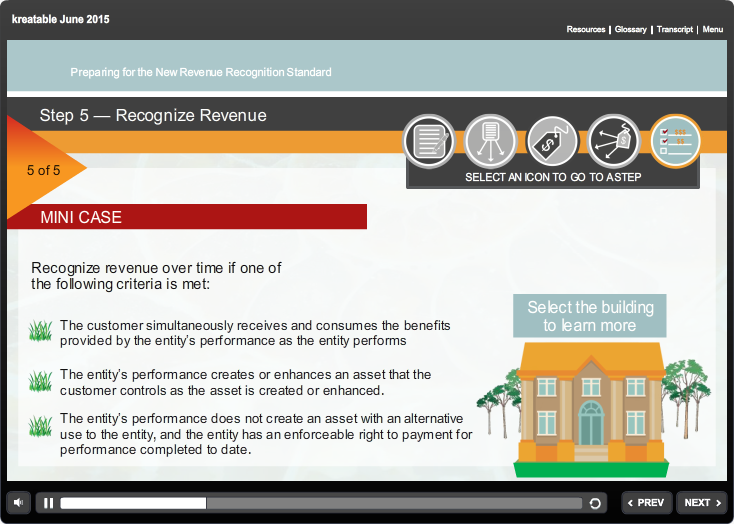Open the Resources menu
The width and height of the screenshot is (734, 524).
[x=585, y=29]
